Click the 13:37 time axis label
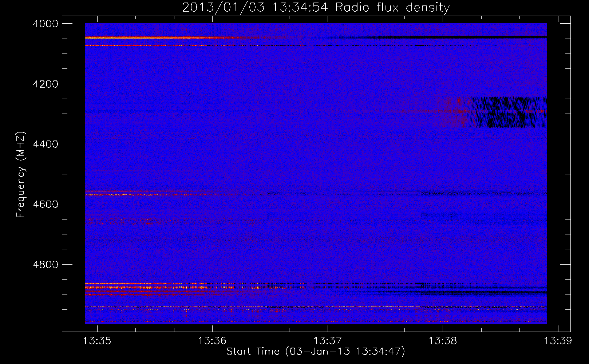 tap(328, 341)
